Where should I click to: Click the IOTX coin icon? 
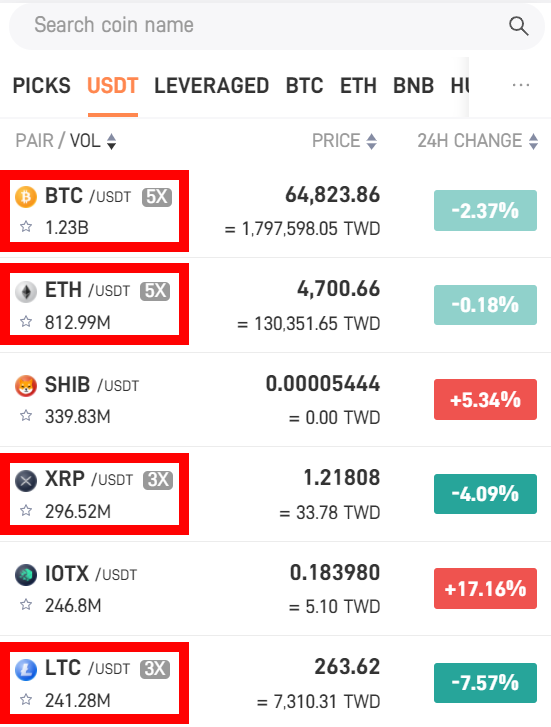tap(26, 575)
